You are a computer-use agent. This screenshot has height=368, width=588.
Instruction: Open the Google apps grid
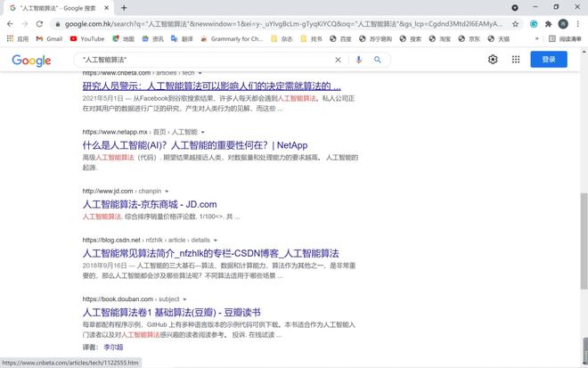point(516,60)
